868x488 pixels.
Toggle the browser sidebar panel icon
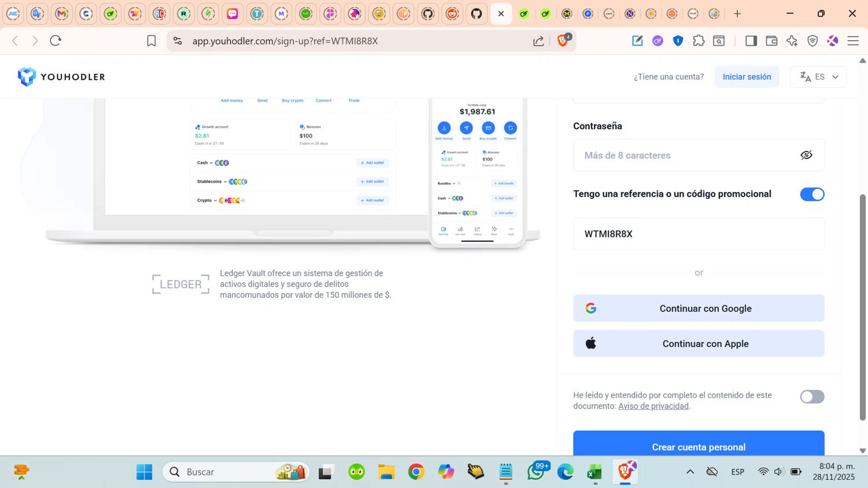(x=751, y=40)
